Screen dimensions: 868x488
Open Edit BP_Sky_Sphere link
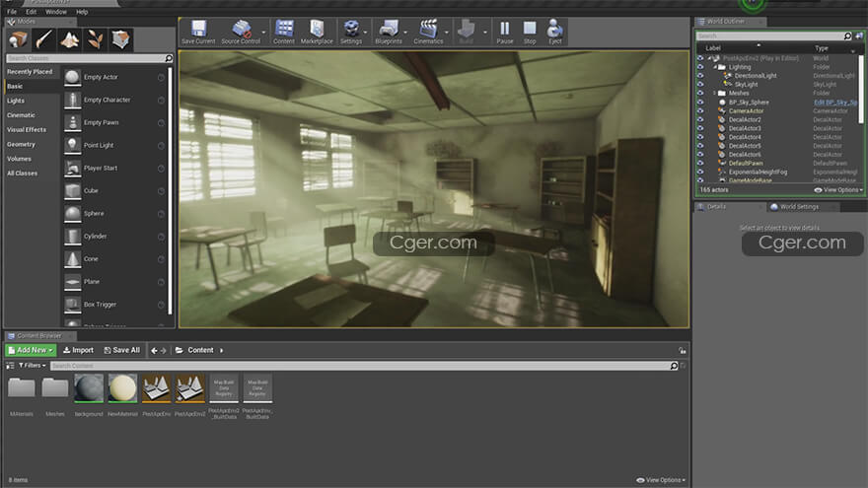(835, 103)
